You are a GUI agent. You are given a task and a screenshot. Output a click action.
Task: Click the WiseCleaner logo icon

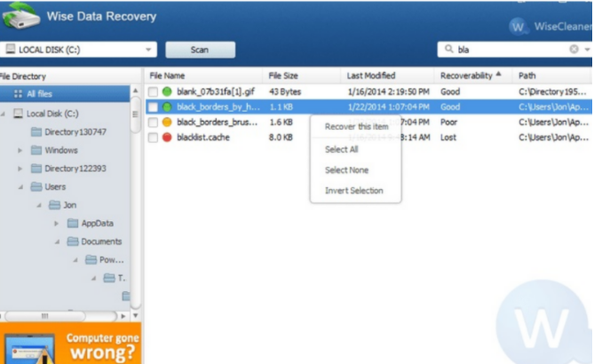point(517,27)
